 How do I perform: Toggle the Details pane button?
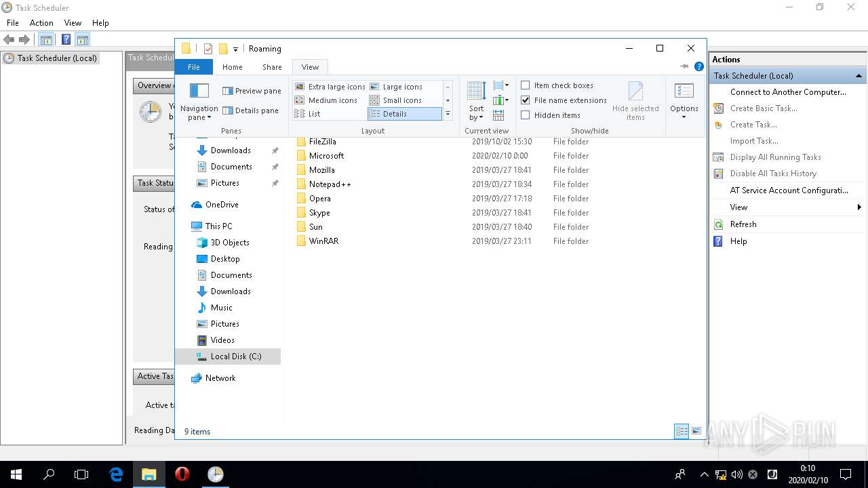pyautogui.click(x=250, y=110)
